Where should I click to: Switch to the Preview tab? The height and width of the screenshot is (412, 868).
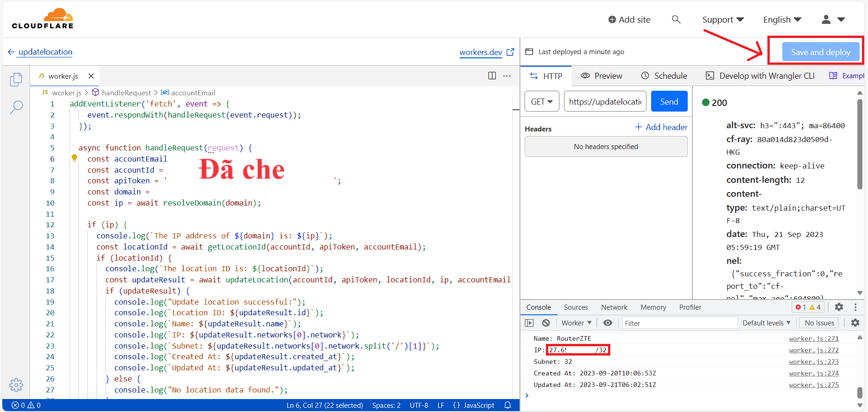pyautogui.click(x=602, y=76)
